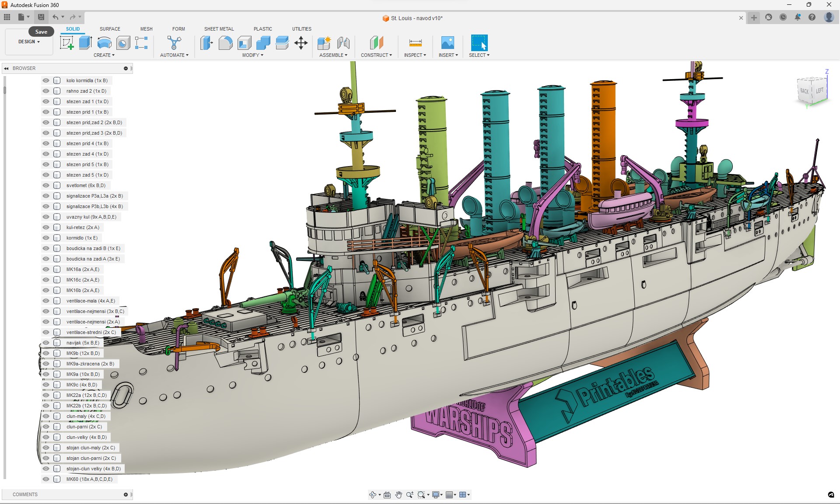Click the Extrude tool icon
This screenshot has height=504, width=840.
coord(85,43)
